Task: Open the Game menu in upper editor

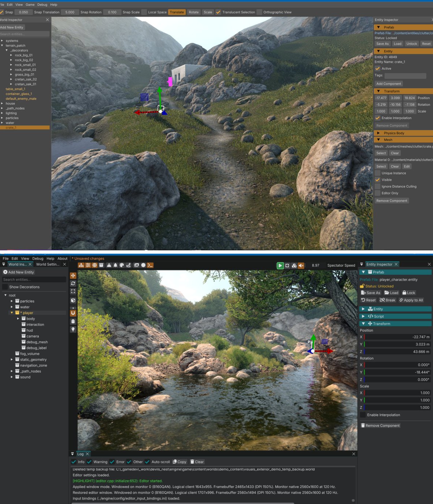Action: pyautogui.click(x=30, y=5)
